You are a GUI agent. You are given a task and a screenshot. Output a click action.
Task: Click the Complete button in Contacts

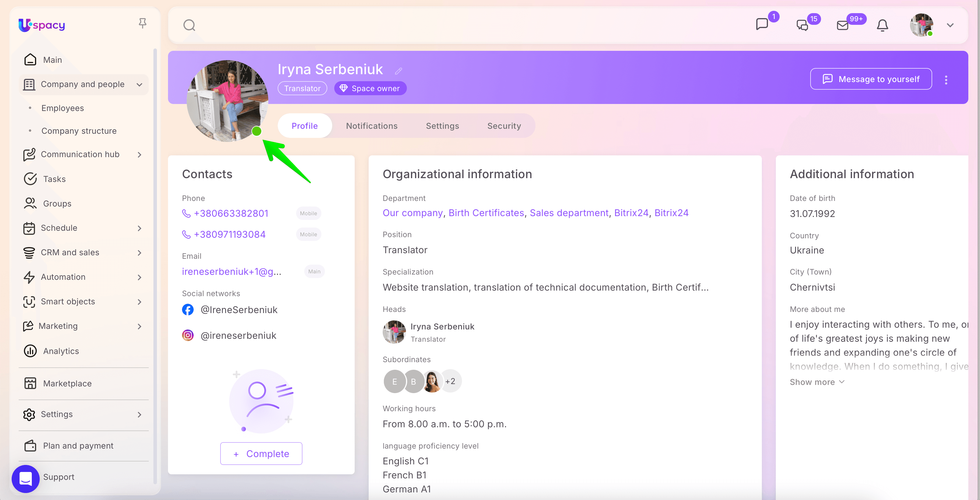pos(261,454)
